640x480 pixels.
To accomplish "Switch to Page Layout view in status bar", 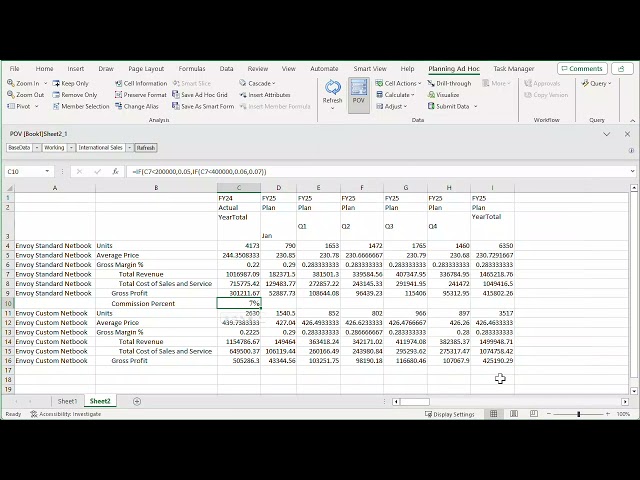I will (x=514, y=414).
